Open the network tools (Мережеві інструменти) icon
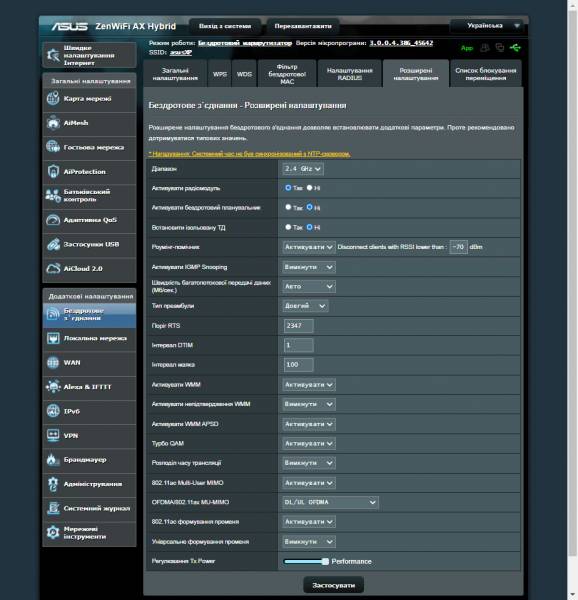This screenshot has height=600, width=578. 53,533
